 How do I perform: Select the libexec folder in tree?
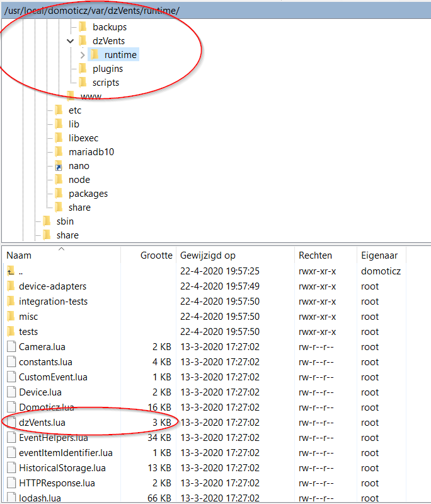pyautogui.click(x=84, y=138)
